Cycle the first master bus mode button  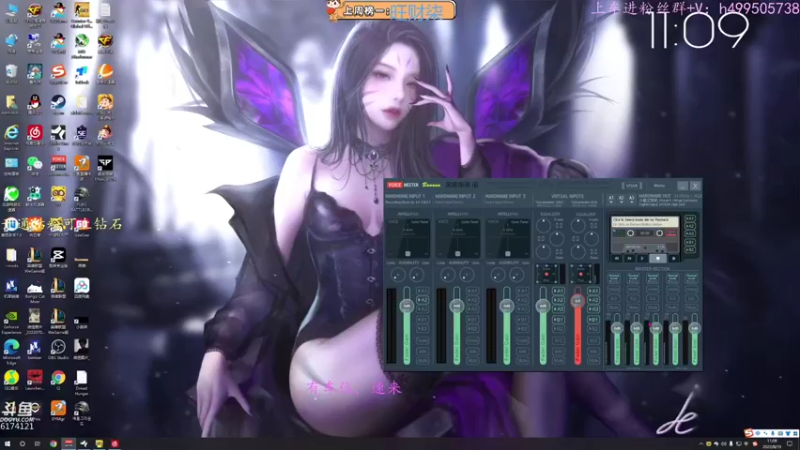(x=614, y=277)
